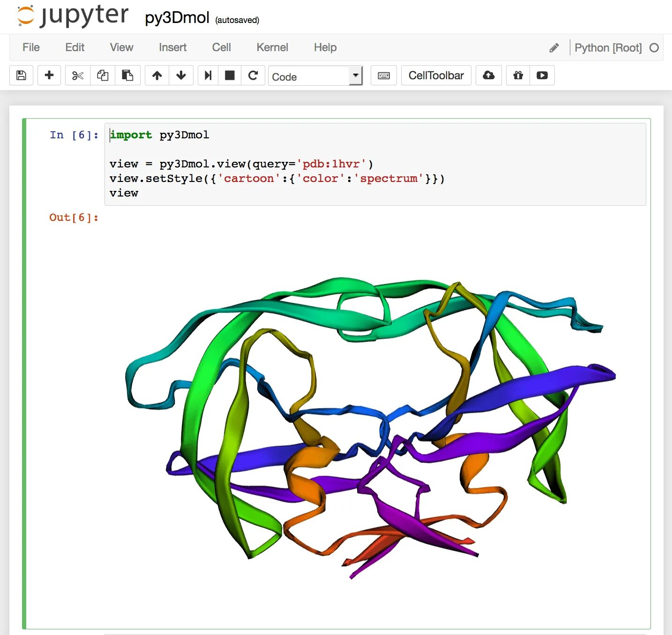Click the cloud upload icon
The height and width of the screenshot is (635, 672).
coord(489,76)
